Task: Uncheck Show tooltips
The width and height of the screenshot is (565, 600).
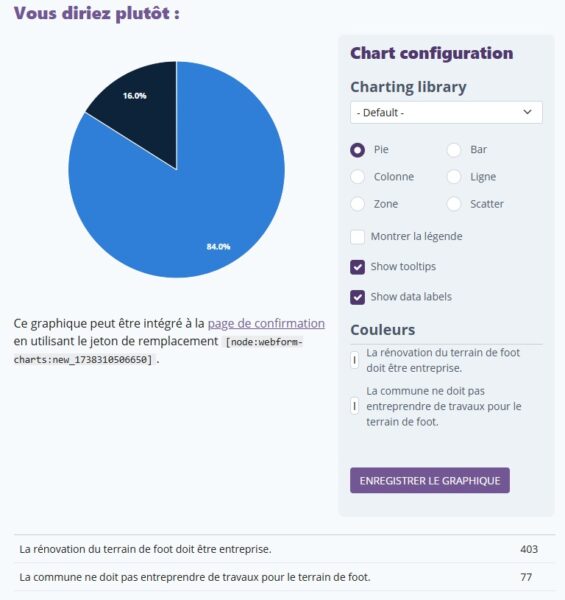Action: tap(358, 267)
